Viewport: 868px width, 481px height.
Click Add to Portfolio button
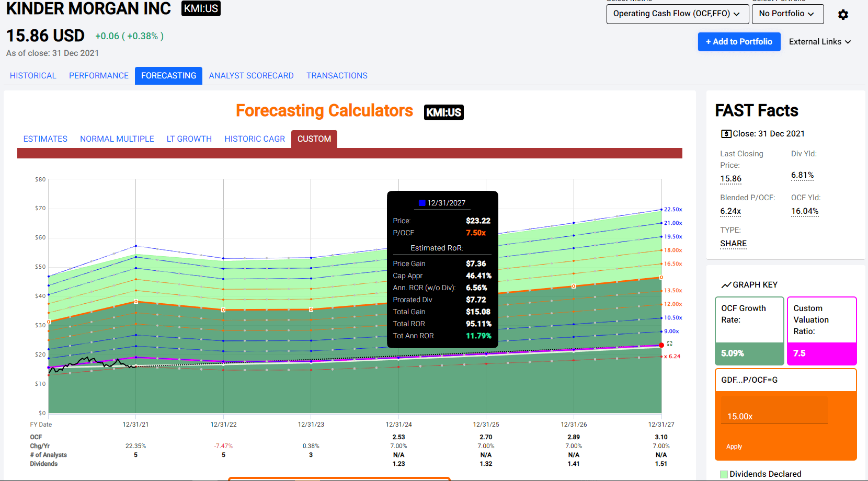pos(739,42)
